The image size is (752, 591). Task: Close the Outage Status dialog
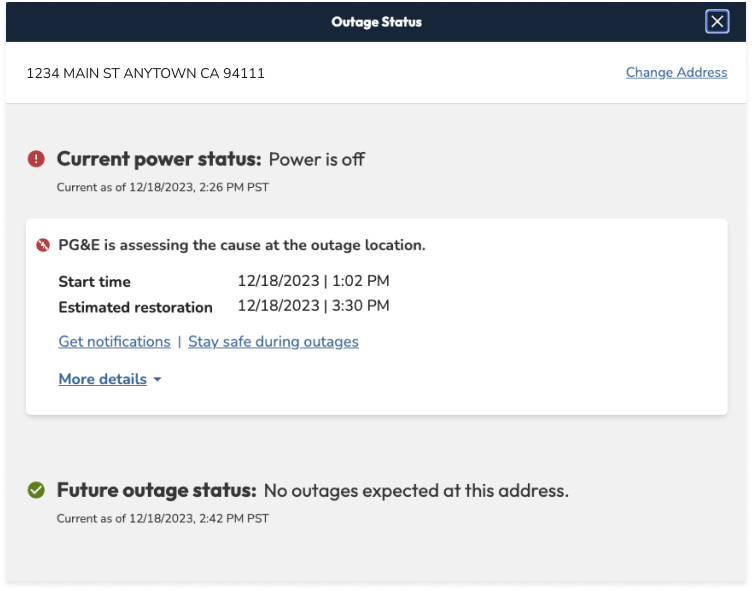(x=717, y=22)
